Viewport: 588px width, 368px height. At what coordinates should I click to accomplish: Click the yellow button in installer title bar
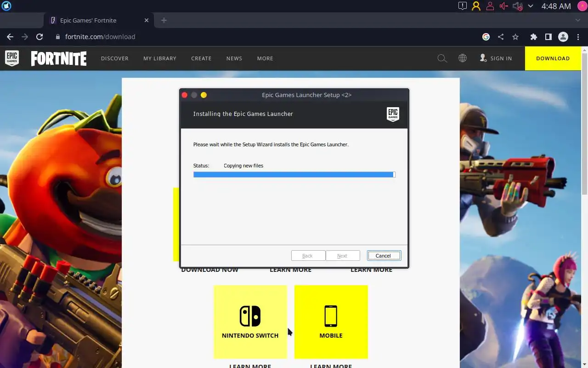click(x=204, y=95)
